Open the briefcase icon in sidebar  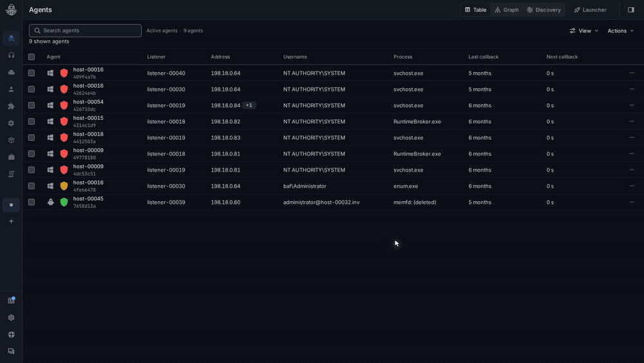[11, 157]
